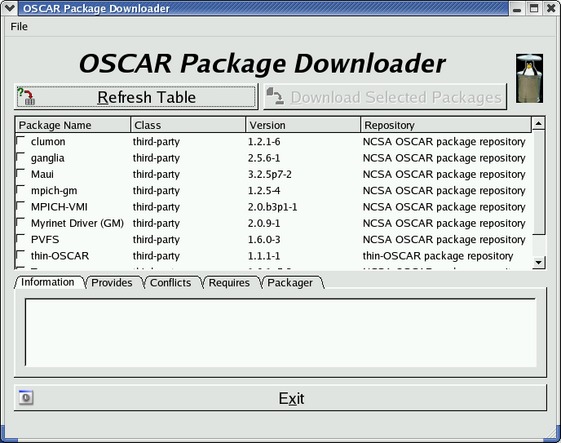Click the Exit button

tap(280, 398)
